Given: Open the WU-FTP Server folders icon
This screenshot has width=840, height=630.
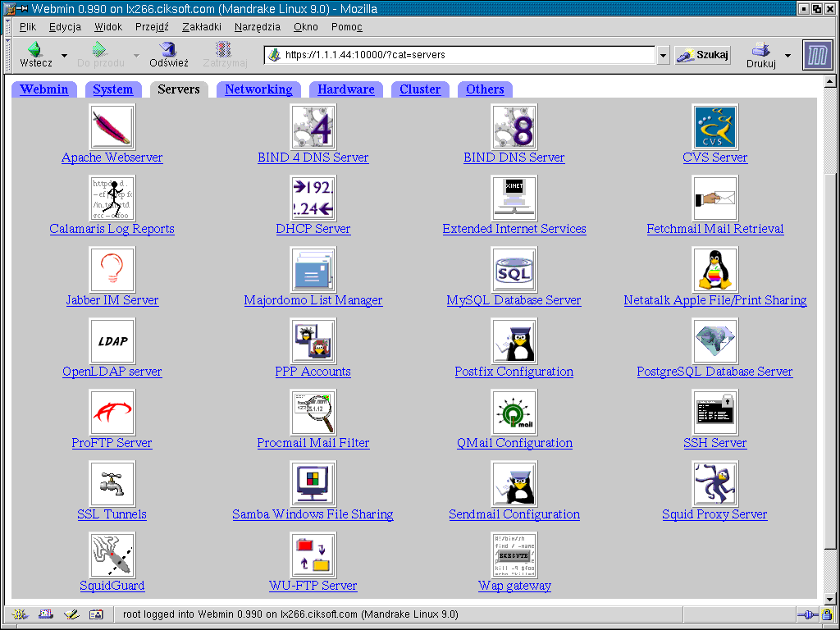Looking at the screenshot, I should click(313, 555).
